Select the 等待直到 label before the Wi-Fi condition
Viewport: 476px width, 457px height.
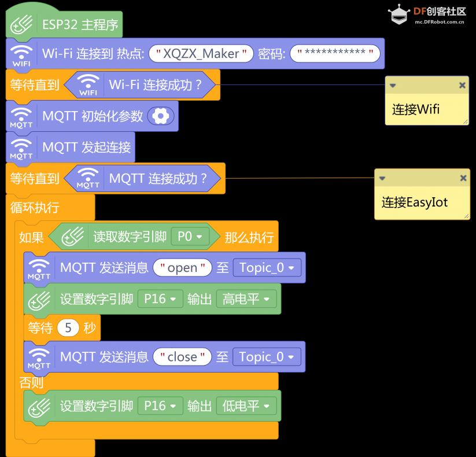pyautogui.click(x=35, y=84)
